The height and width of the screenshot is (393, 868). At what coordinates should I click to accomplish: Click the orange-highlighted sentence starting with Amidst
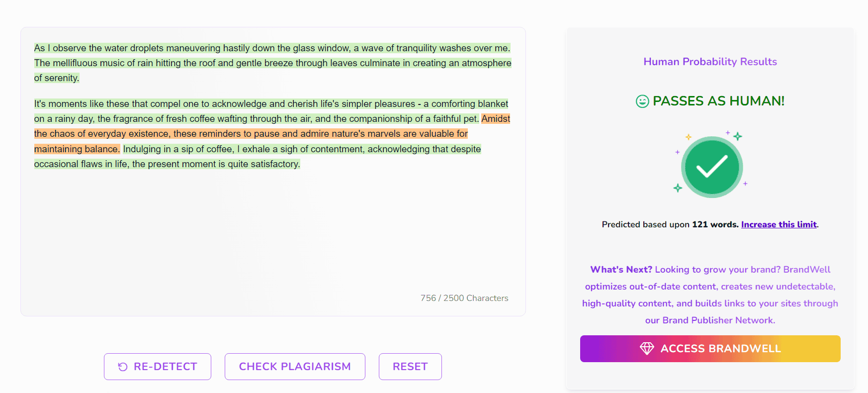point(251,134)
